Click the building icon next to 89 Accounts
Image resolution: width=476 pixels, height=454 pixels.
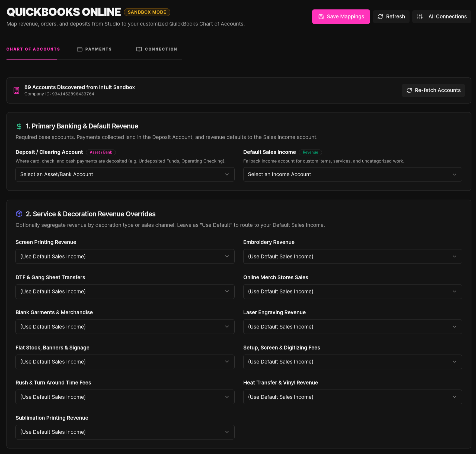[x=16, y=90]
